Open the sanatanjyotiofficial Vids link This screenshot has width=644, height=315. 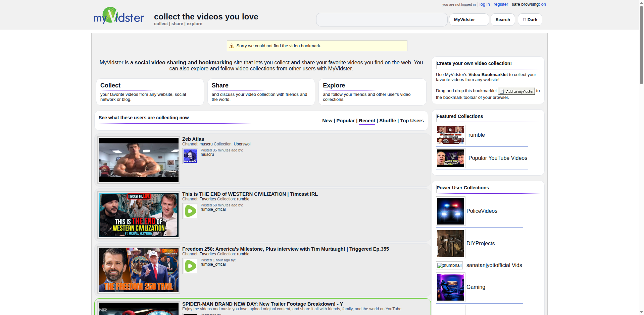(494, 265)
